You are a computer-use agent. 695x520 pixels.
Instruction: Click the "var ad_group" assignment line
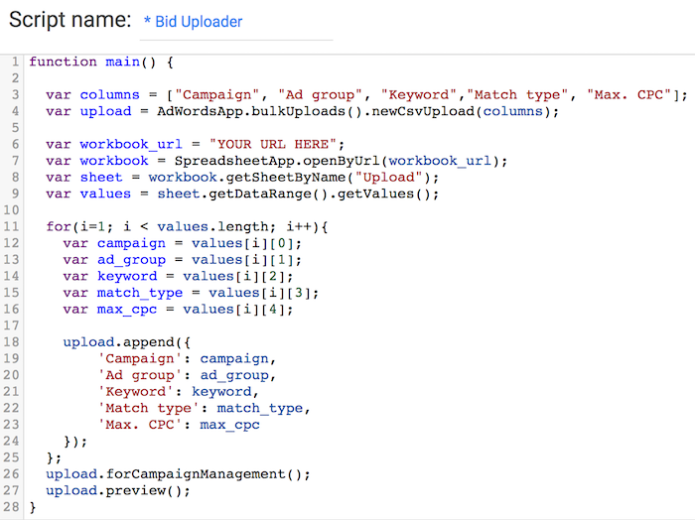click(182, 260)
